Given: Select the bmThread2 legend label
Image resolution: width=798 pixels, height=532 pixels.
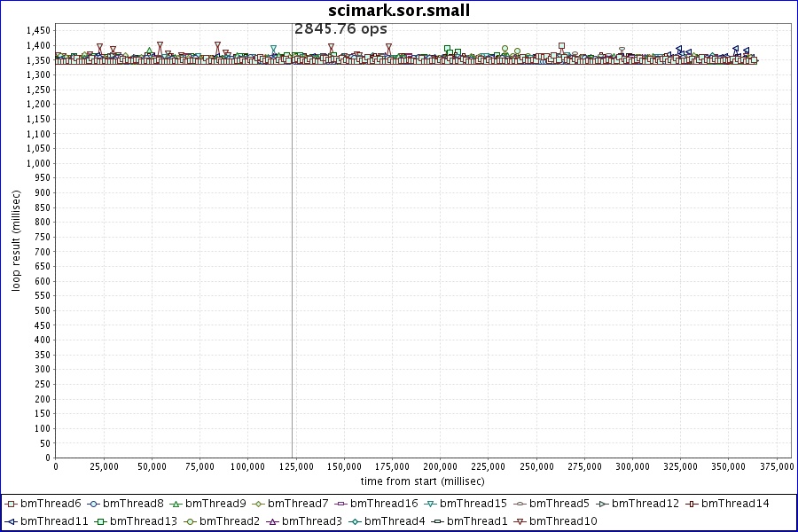Looking at the screenshot, I should pyautogui.click(x=229, y=521).
